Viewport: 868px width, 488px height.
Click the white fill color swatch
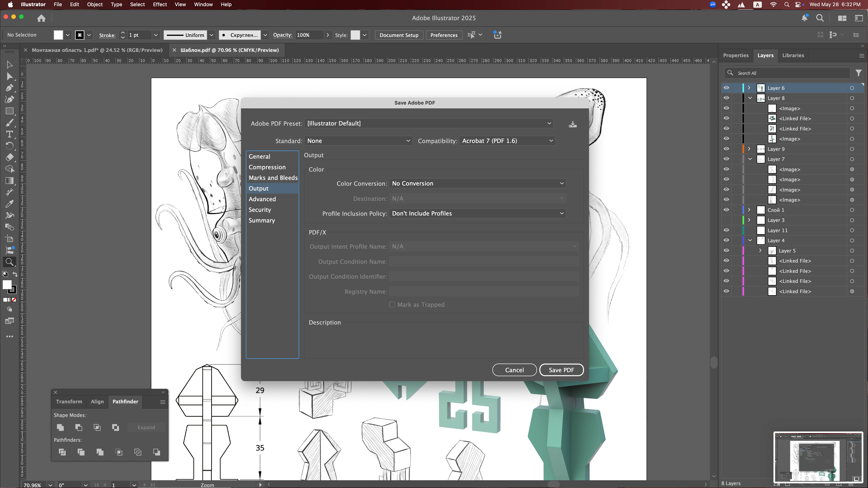point(58,35)
